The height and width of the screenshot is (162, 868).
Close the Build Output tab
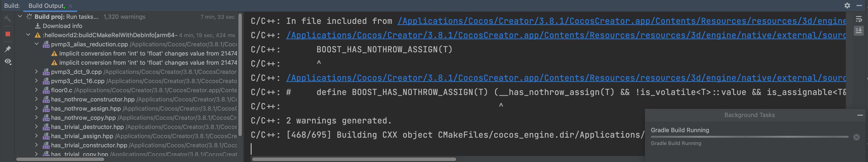click(70, 6)
